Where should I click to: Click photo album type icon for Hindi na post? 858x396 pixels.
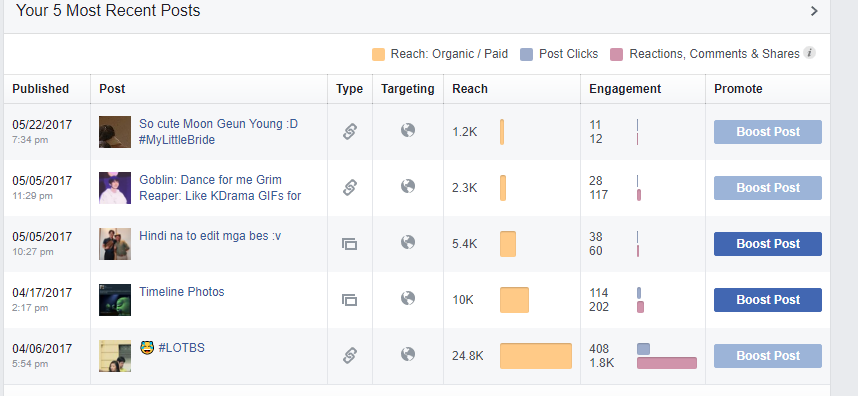(x=350, y=244)
